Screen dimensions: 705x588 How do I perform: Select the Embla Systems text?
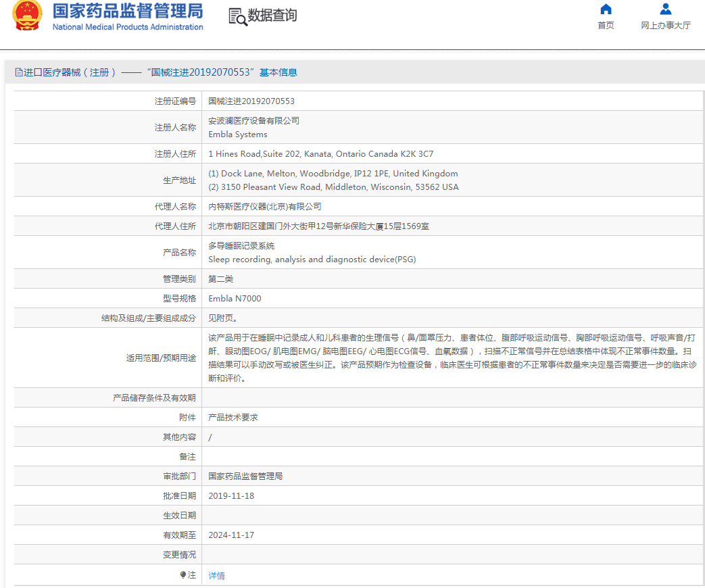coord(238,134)
